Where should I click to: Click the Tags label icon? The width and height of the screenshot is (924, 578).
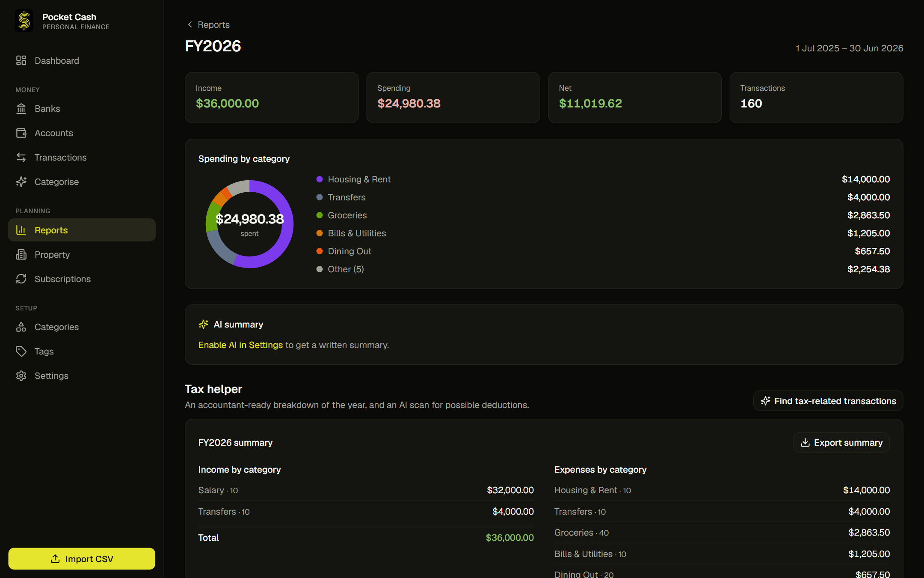[x=21, y=352]
